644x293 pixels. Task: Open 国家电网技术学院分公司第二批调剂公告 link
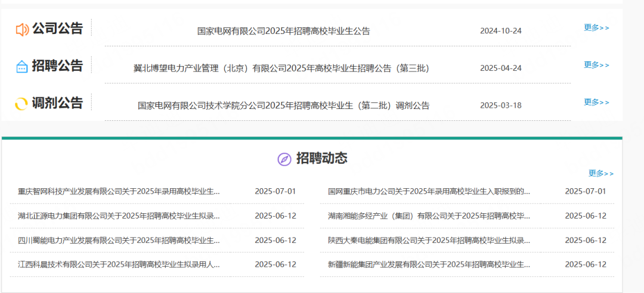coord(283,106)
